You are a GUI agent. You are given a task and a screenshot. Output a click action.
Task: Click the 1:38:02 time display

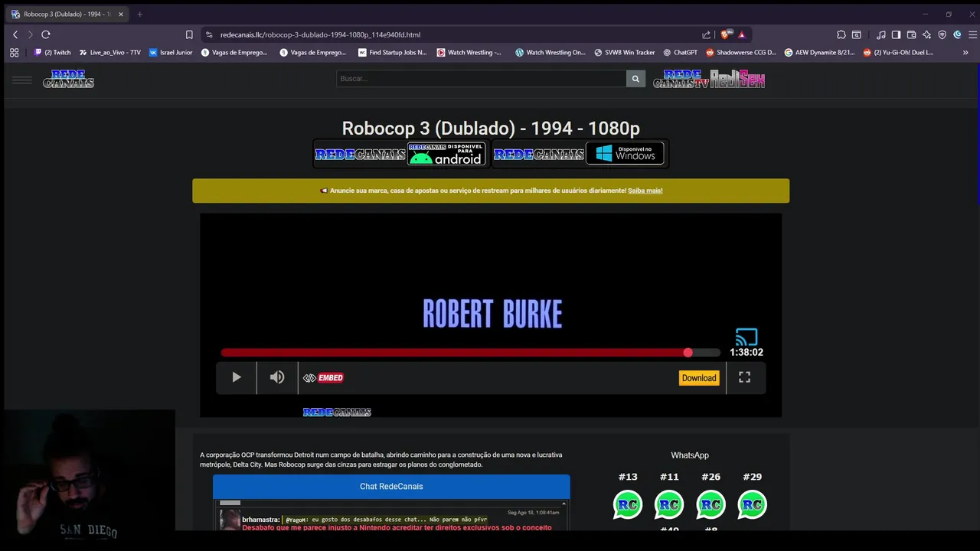coord(746,353)
